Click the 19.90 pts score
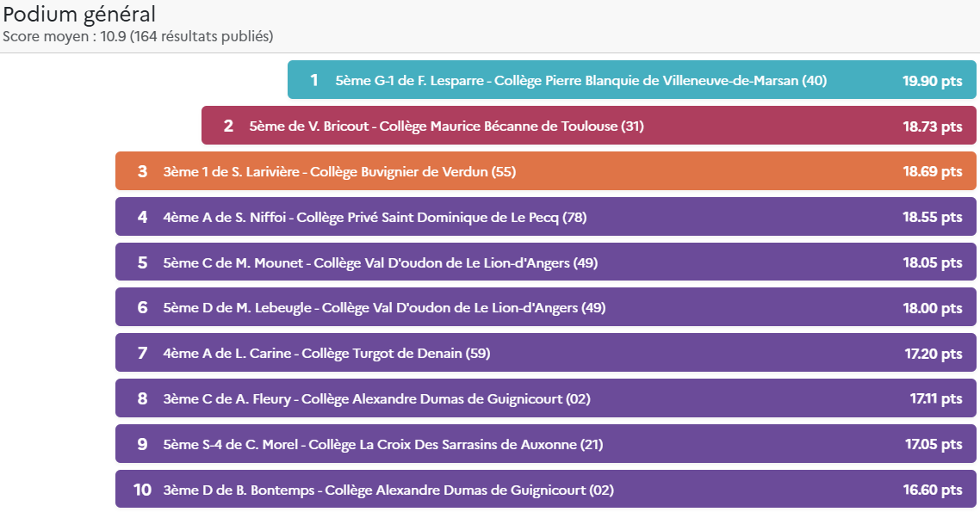980x512 pixels. 932,81
